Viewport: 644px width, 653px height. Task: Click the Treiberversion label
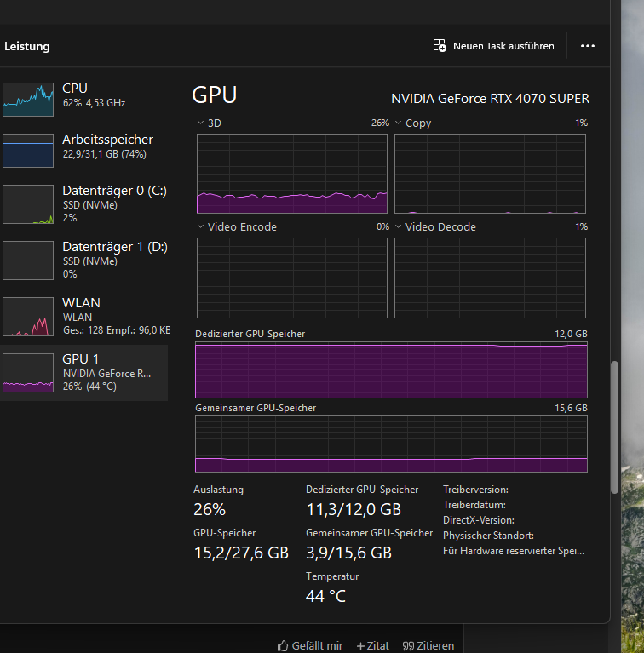(x=475, y=490)
